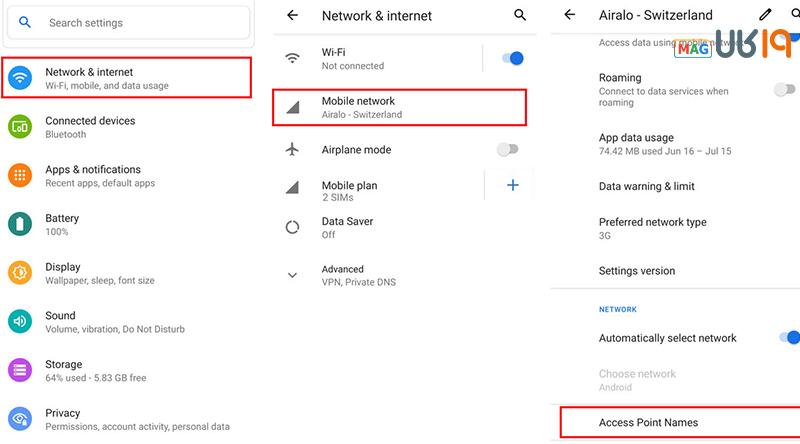Enable the Roaming switch
The height and width of the screenshot is (444, 800).
click(x=785, y=89)
